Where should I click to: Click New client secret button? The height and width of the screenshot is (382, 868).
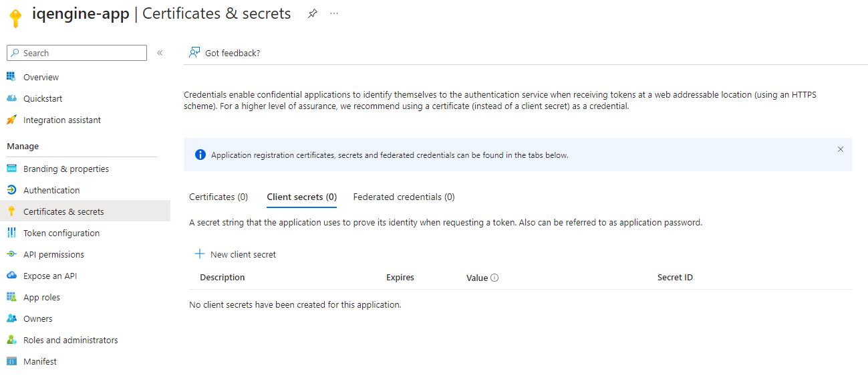point(235,254)
